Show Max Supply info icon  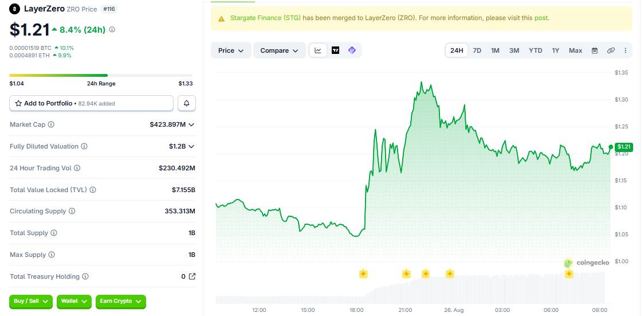point(52,255)
